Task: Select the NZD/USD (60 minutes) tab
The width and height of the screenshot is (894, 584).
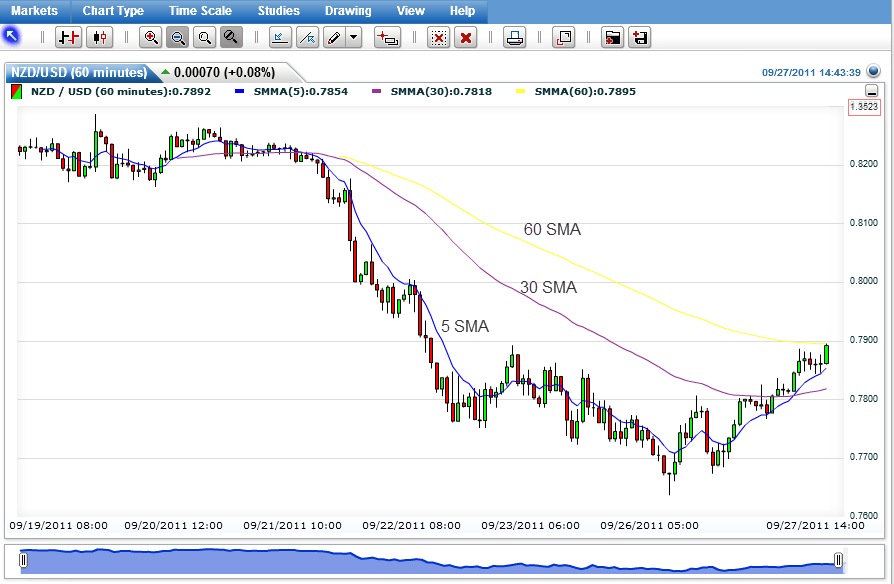Action: (x=78, y=73)
